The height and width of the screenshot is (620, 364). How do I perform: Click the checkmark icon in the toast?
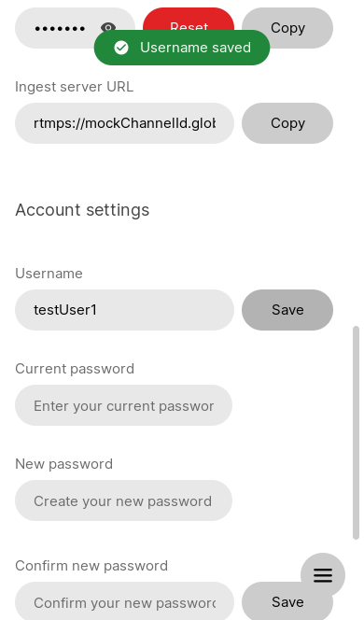click(x=121, y=48)
